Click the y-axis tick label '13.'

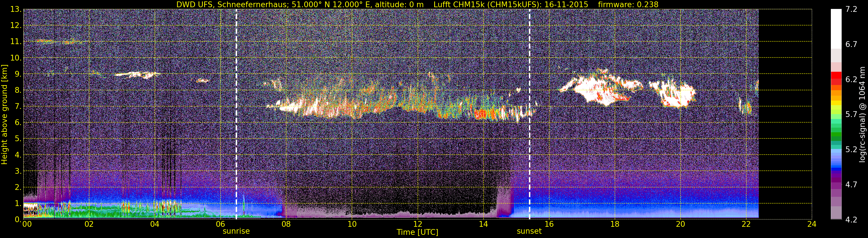tap(16, 10)
